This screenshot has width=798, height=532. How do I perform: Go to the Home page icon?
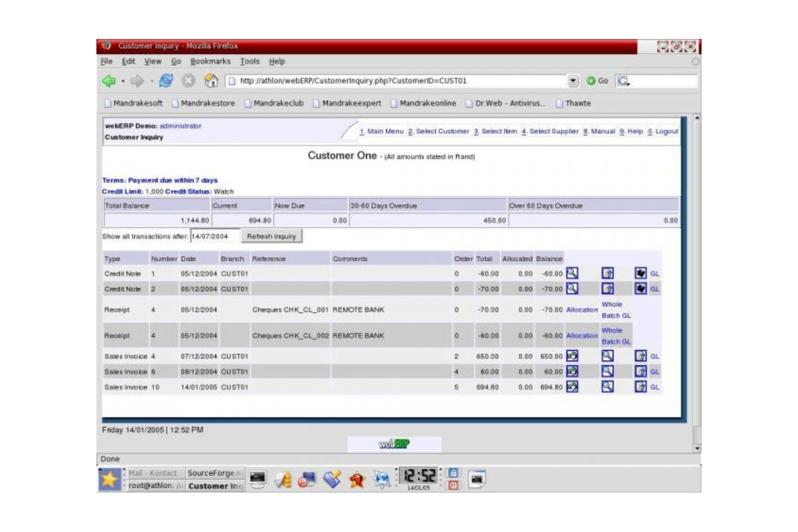pos(211,81)
